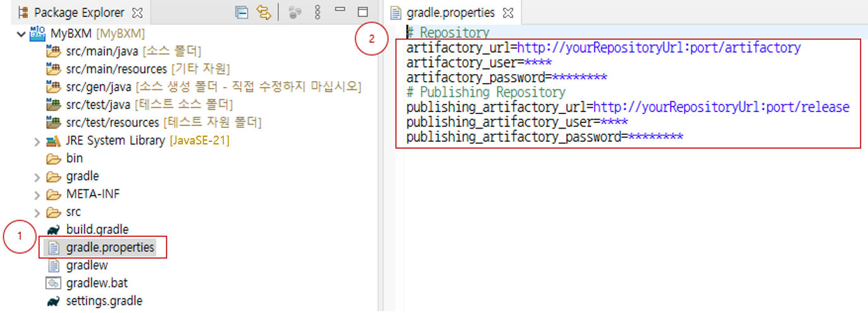The image size is (868, 313).
Task: Select gradle.properties in the tree
Action: click(x=110, y=247)
